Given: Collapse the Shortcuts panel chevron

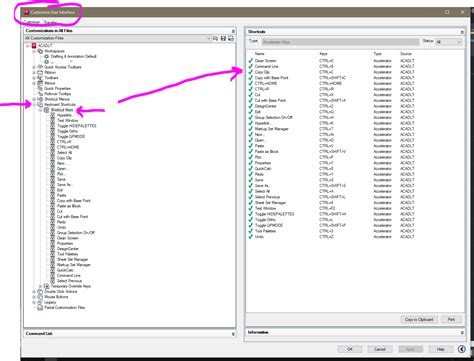Looking at the screenshot, I should (x=462, y=32).
